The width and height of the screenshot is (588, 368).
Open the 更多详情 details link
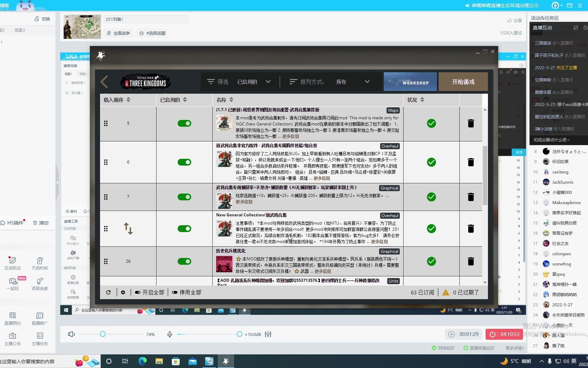click(x=515, y=348)
